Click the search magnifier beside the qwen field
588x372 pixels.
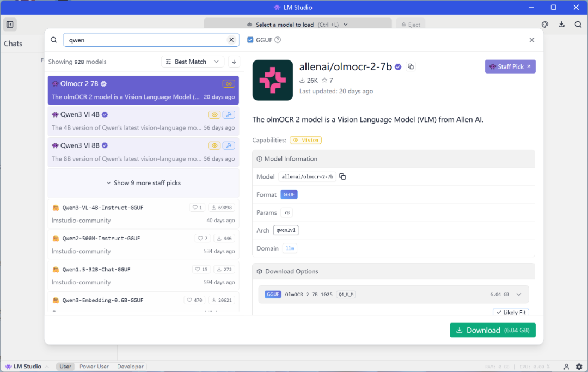(x=53, y=40)
